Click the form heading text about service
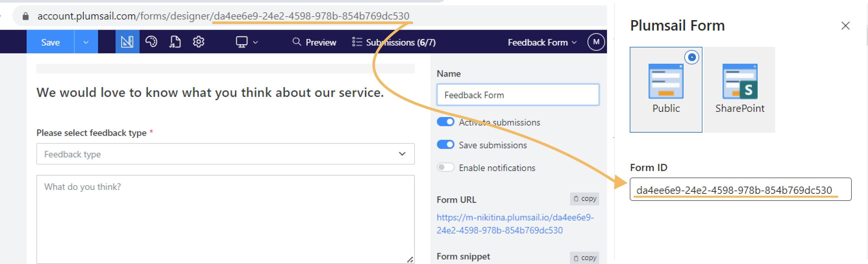The image size is (868, 264). (210, 93)
